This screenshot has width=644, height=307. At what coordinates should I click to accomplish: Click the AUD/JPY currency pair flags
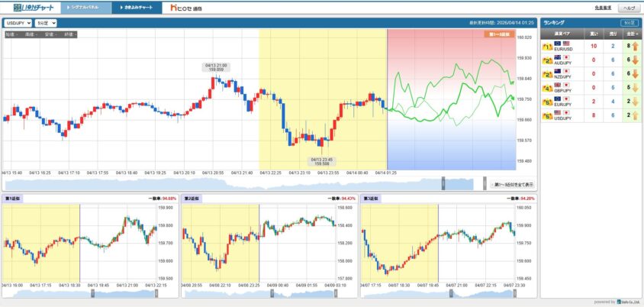(562, 57)
